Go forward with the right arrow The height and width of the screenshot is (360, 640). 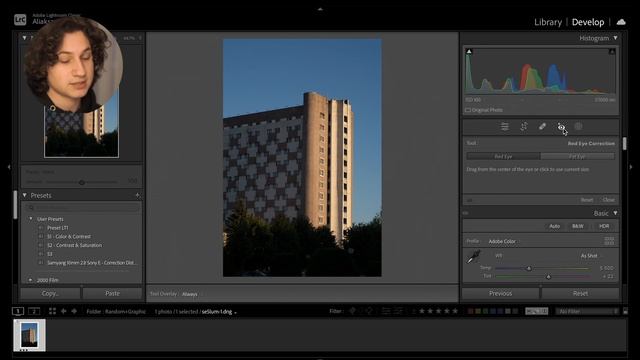pos(74,311)
